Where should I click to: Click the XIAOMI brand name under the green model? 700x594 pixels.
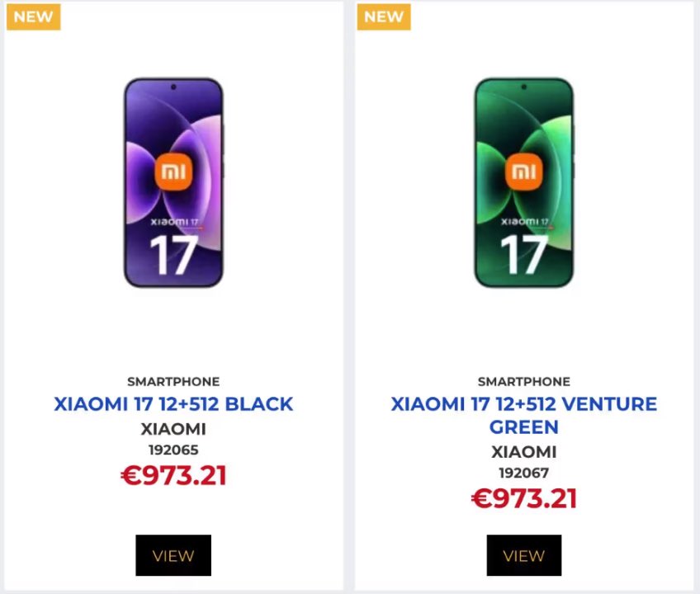[524, 451]
